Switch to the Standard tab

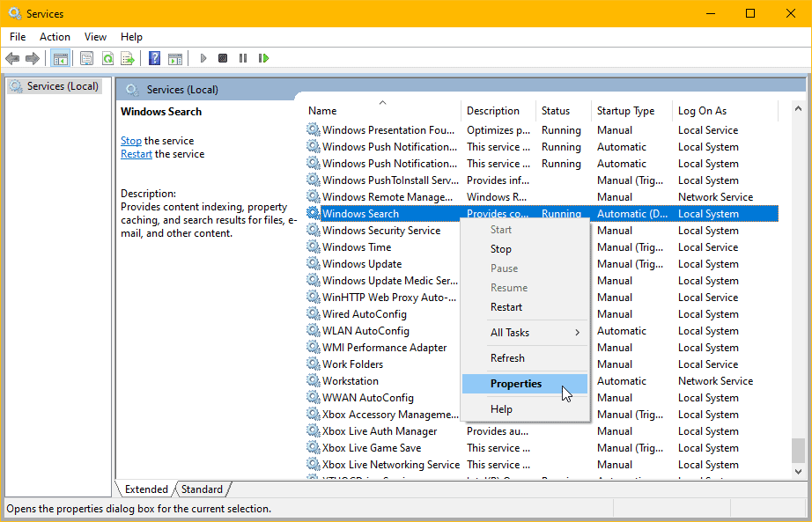202,489
